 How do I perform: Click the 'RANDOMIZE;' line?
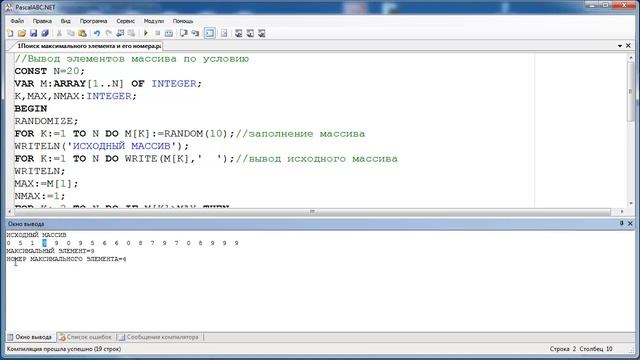(x=46, y=121)
